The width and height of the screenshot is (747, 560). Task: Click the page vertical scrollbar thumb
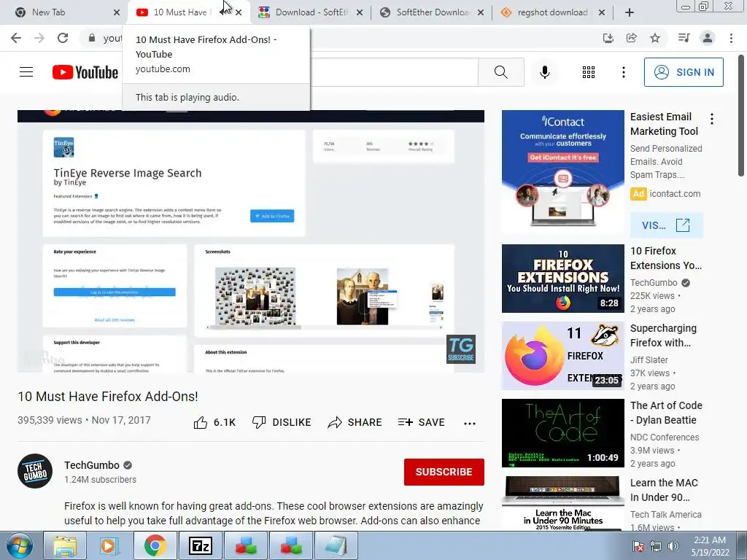pyautogui.click(x=742, y=115)
